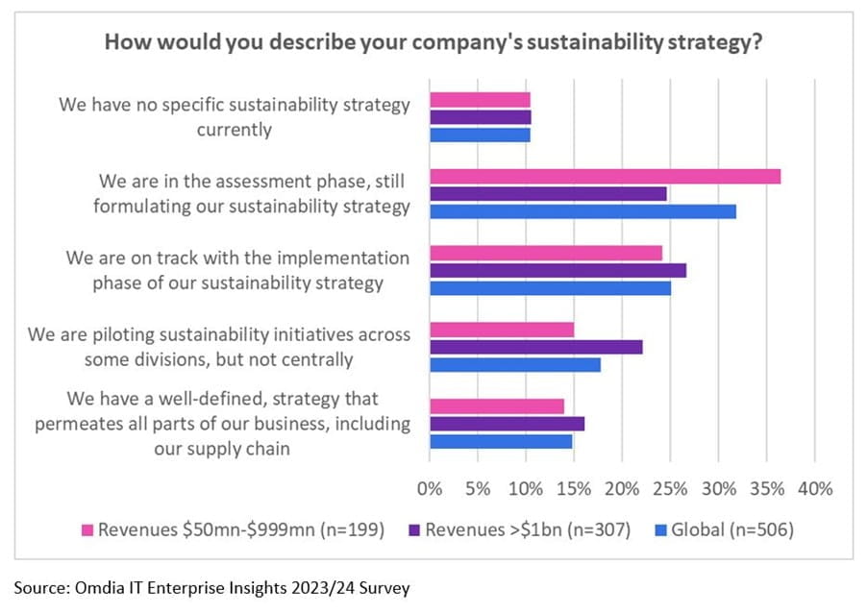Select the purple bar for implementation phase
Image resolution: width=868 pixels, height=614 pixels.
coord(558,270)
